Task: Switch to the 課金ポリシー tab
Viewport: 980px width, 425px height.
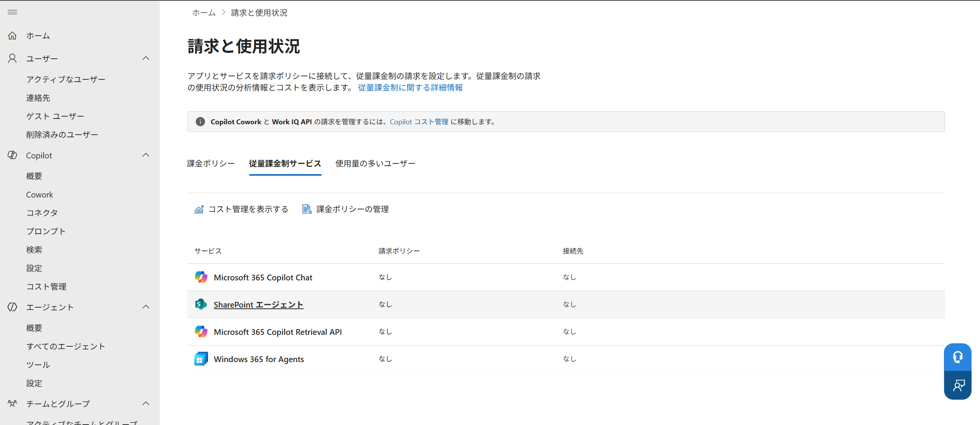Action: 211,164
